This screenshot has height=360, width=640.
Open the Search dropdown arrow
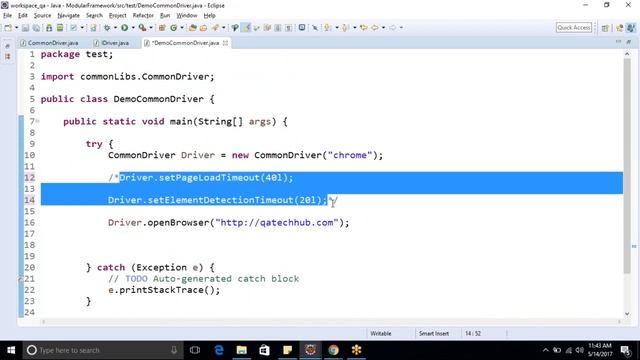(223, 28)
